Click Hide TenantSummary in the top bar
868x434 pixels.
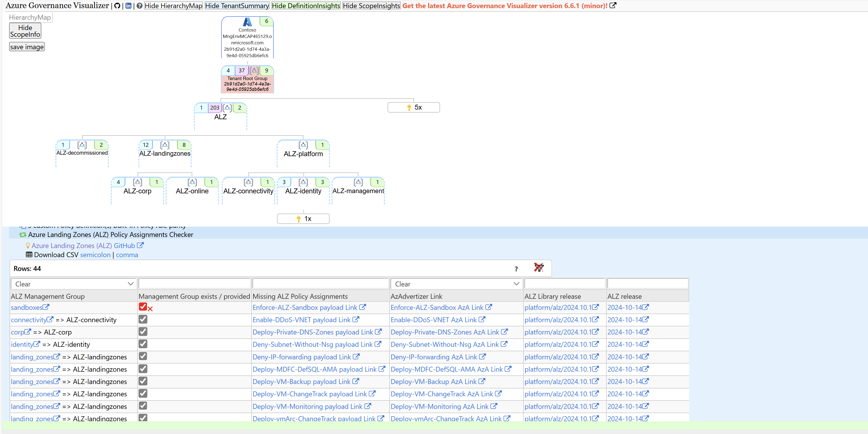click(x=237, y=6)
